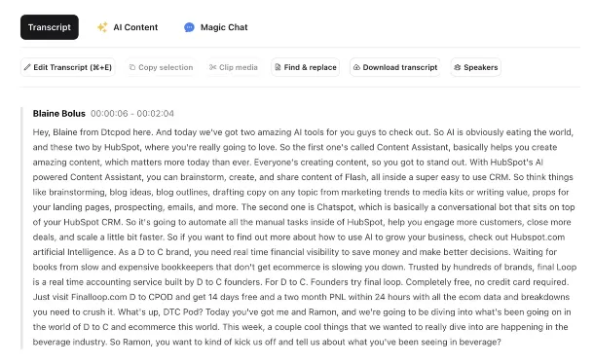
Task: Click the Download transcript button
Action: 395,67
